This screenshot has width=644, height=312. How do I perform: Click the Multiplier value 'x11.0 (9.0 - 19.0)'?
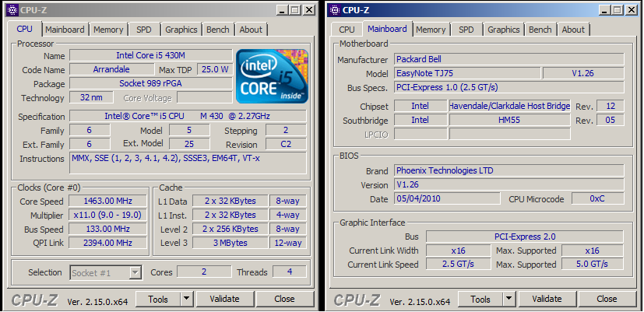click(x=107, y=215)
